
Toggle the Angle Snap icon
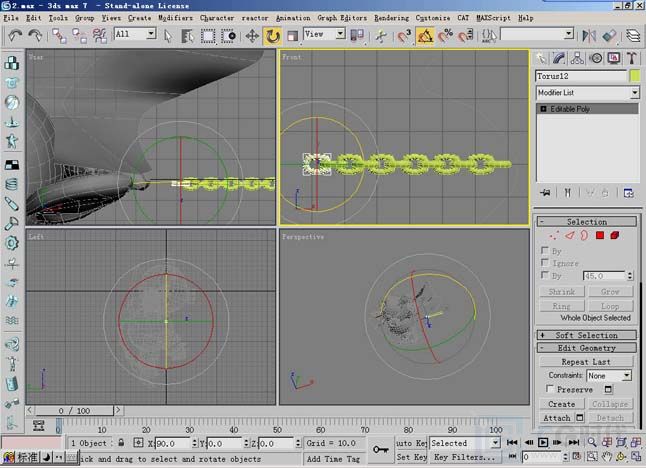click(425, 36)
